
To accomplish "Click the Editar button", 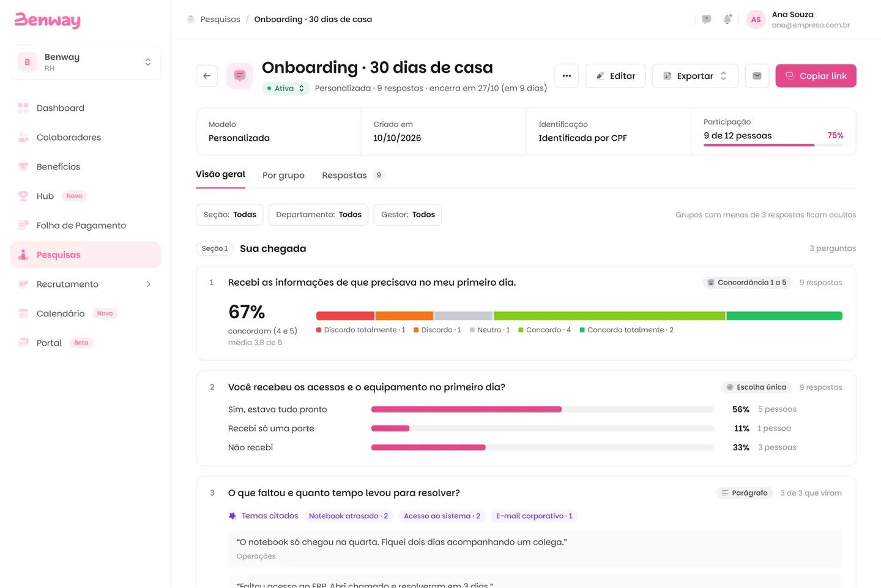I will coord(615,76).
